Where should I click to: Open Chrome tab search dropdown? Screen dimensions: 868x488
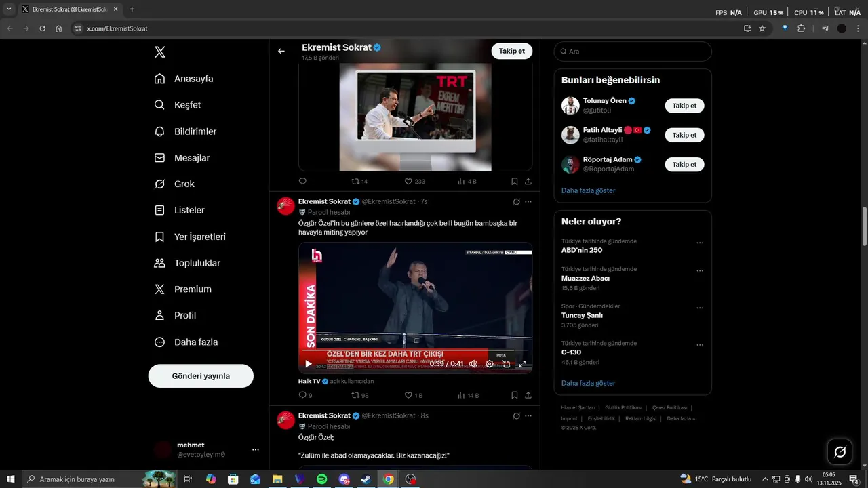[x=9, y=9]
